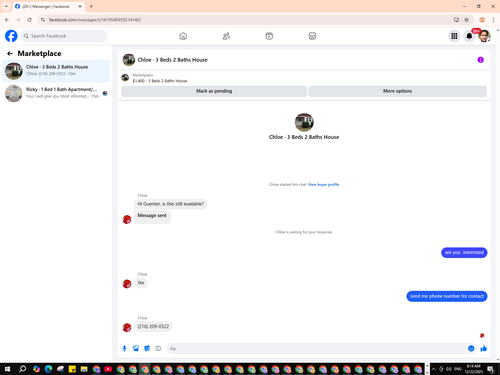Click the attach photo icon in composer

136,348
